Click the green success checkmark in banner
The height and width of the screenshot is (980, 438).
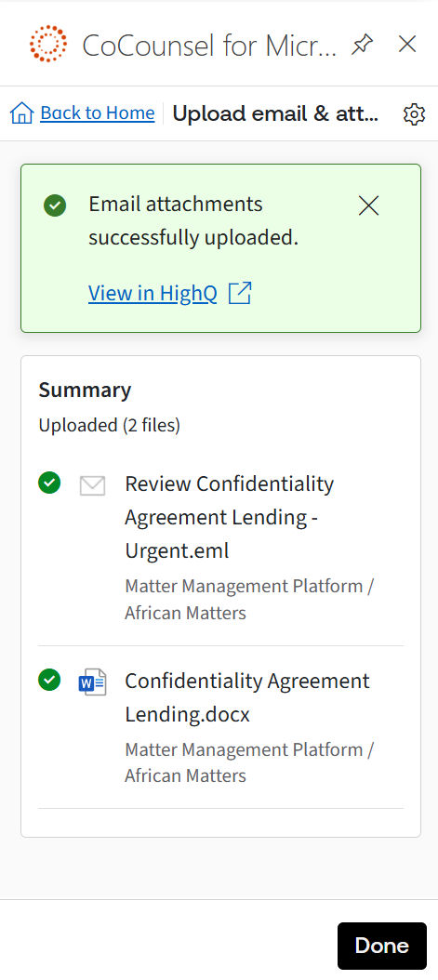coord(55,205)
